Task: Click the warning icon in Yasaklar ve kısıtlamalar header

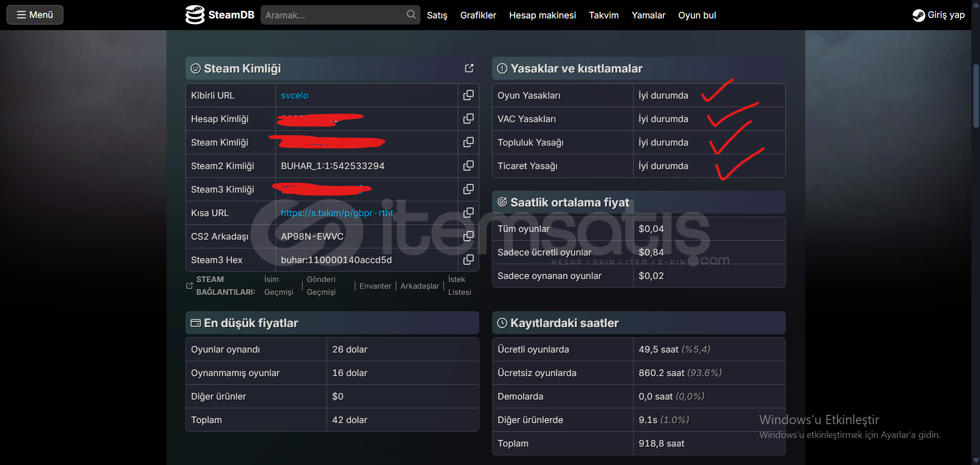Action: tap(502, 68)
